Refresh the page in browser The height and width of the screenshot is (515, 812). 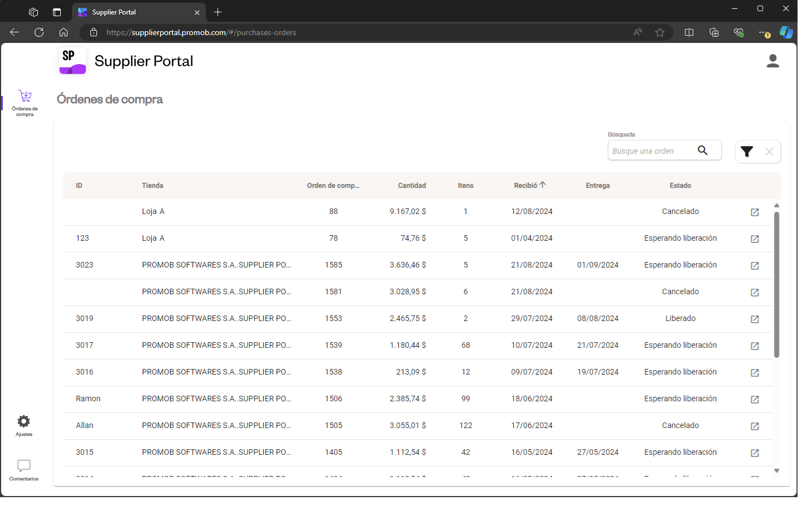[x=39, y=32]
